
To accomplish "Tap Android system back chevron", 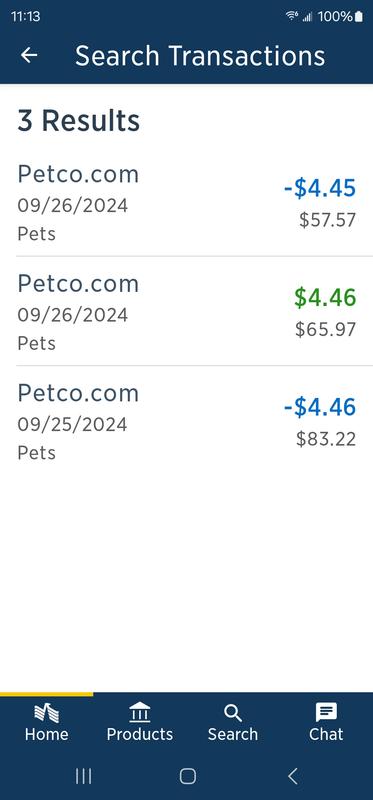I will (x=292, y=776).
